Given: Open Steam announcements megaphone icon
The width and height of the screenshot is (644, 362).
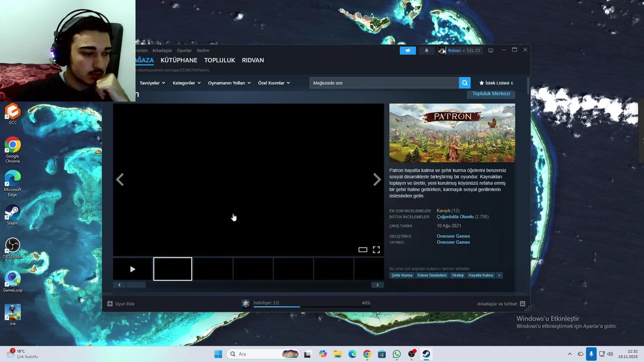Looking at the screenshot, I should click(408, 50).
